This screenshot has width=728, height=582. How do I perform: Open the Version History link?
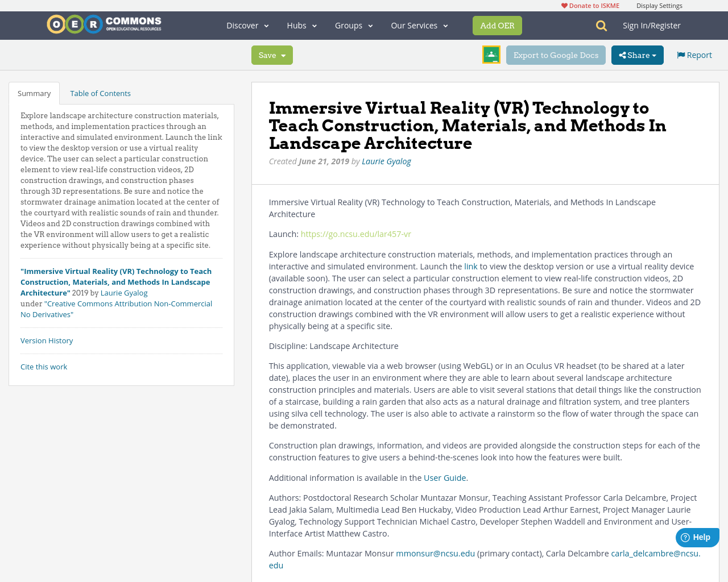pos(47,340)
